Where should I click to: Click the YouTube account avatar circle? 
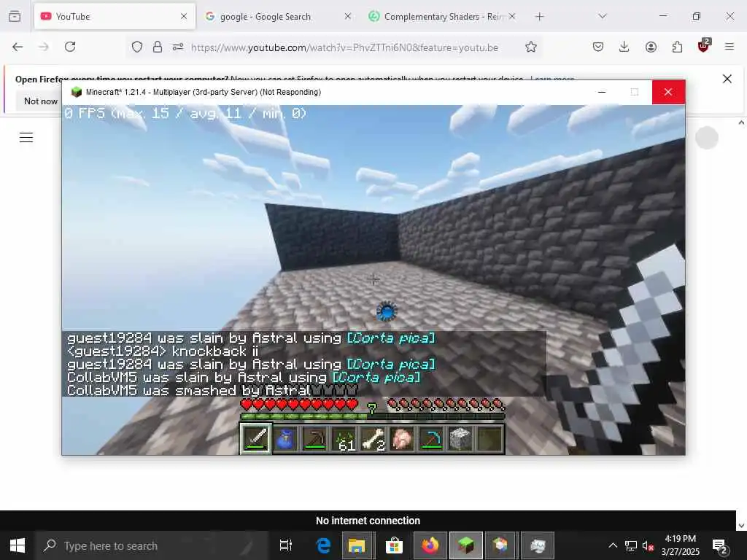tap(706, 138)
